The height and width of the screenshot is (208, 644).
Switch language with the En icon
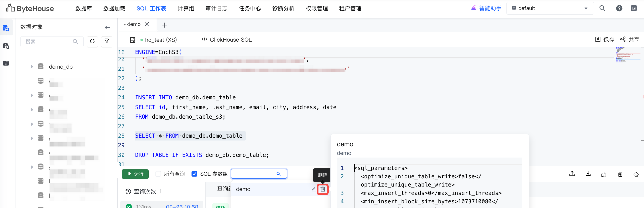click(x=634, y=8)
